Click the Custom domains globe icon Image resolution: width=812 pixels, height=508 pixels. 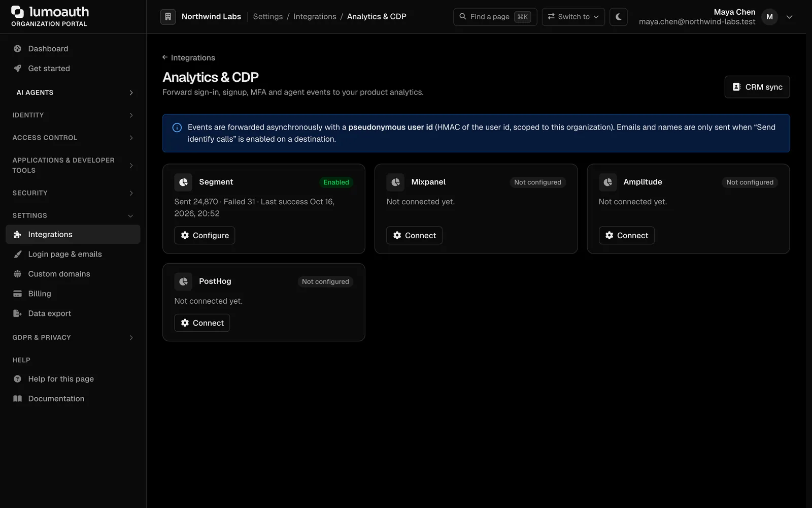point(18,274)
